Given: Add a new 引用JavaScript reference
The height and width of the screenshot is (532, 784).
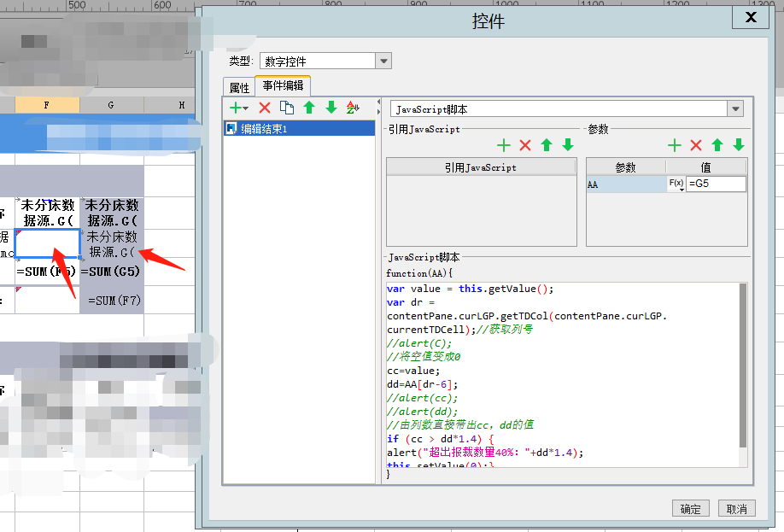Looking at the screenshot, I should [504, 145].
